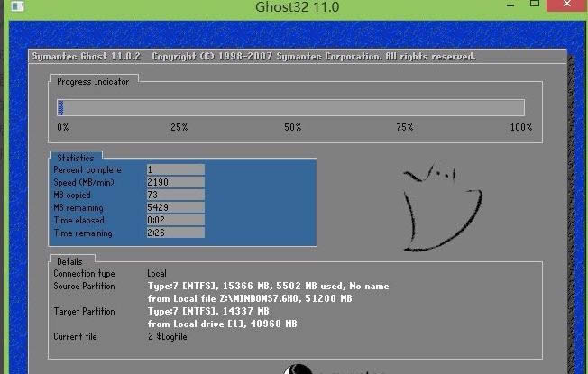Click the Current file label
The width and height of the screenshot is (588, 374).
[76, 336]
